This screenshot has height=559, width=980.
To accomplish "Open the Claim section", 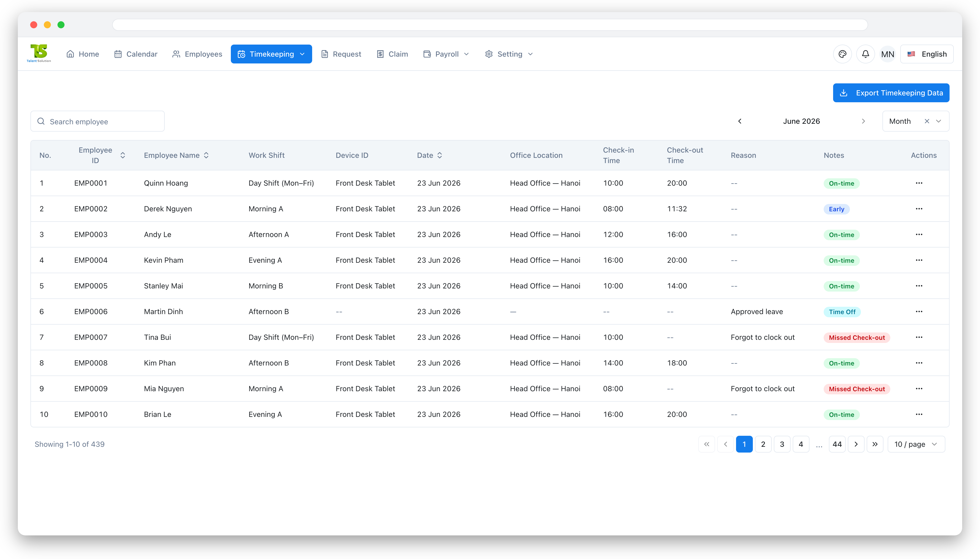I will tap(392, 54).
